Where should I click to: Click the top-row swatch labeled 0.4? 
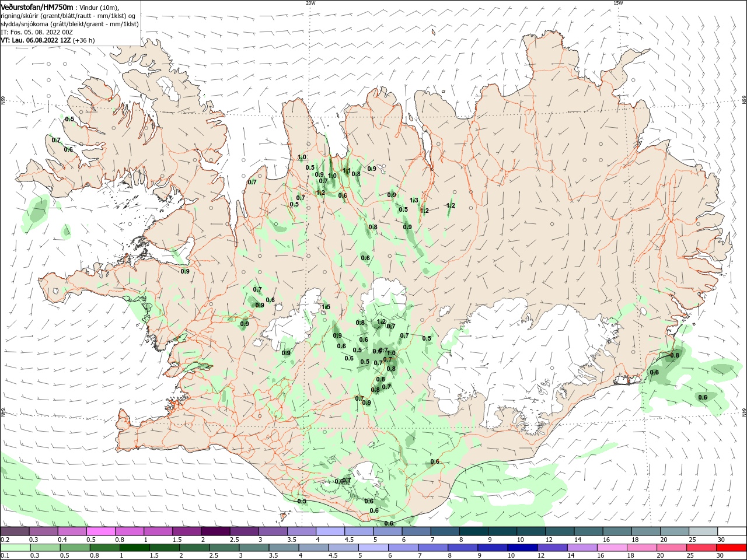(72, 531)
